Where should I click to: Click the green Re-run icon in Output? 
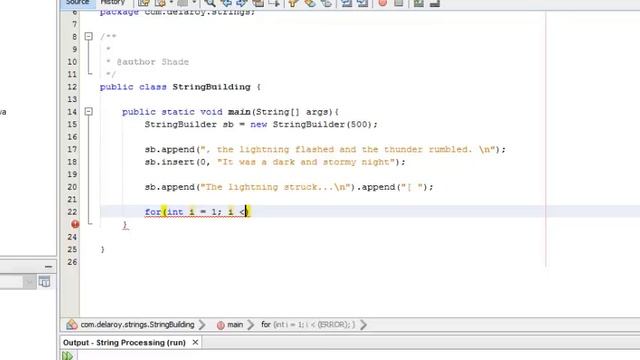67,356
